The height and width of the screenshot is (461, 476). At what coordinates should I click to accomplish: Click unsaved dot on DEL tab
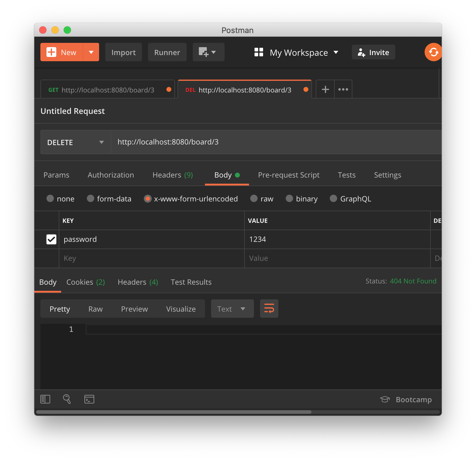pos(306,89)
